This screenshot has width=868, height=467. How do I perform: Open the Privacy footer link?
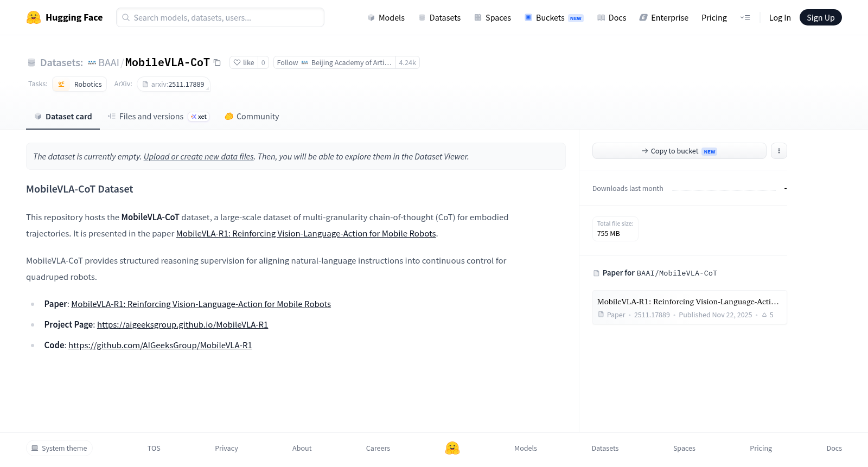click(x=226, y=448)
